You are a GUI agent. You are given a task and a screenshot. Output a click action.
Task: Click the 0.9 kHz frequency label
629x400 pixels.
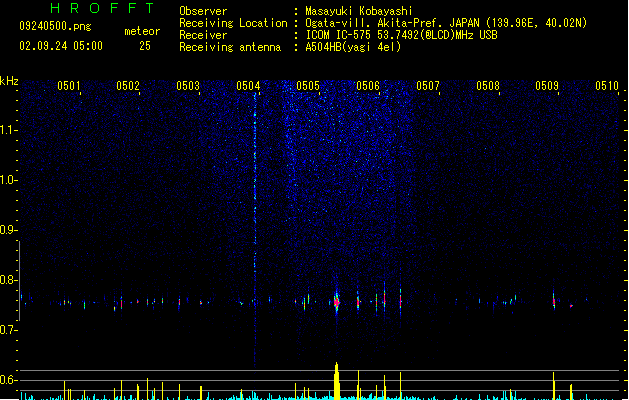(8, 230)
